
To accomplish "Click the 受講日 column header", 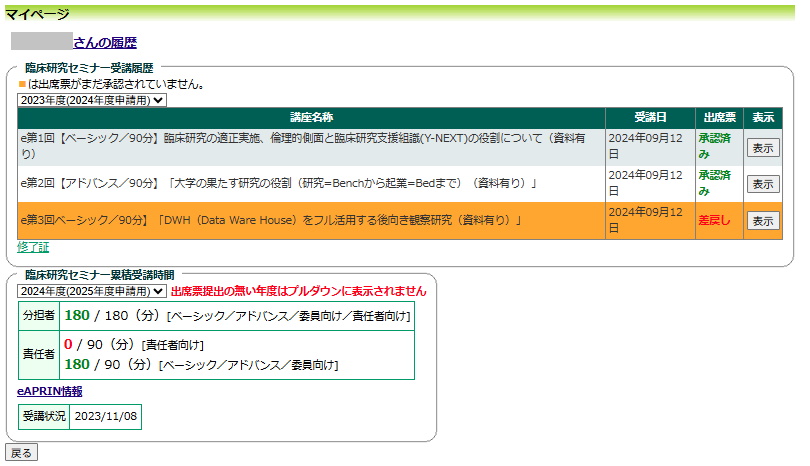I will (x=649, y=117).
